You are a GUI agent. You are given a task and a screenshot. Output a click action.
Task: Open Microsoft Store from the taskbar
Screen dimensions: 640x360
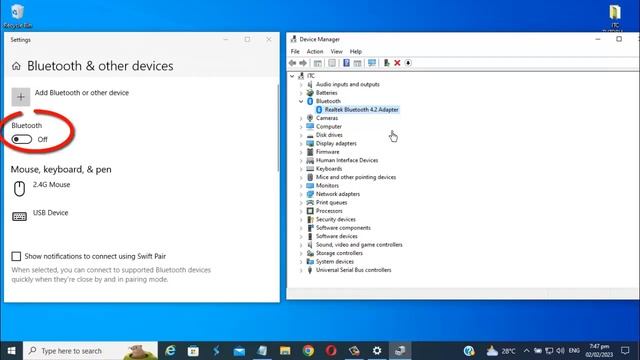(x=193, y=351)
